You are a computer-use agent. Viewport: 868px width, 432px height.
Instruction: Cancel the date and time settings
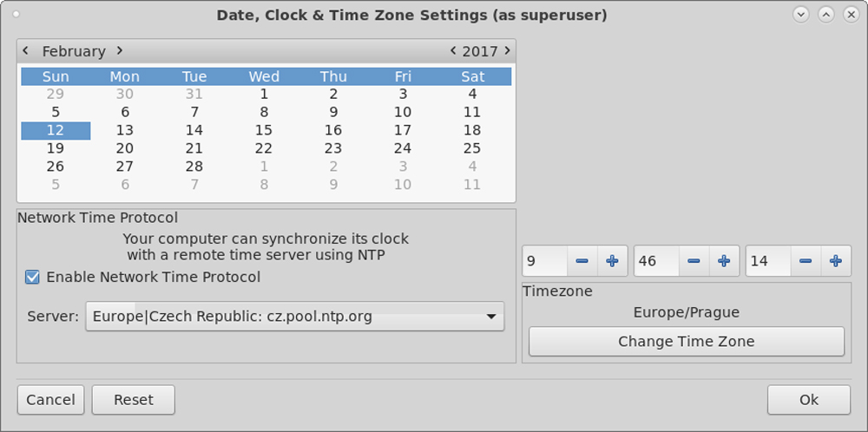[x=50, y=400]
